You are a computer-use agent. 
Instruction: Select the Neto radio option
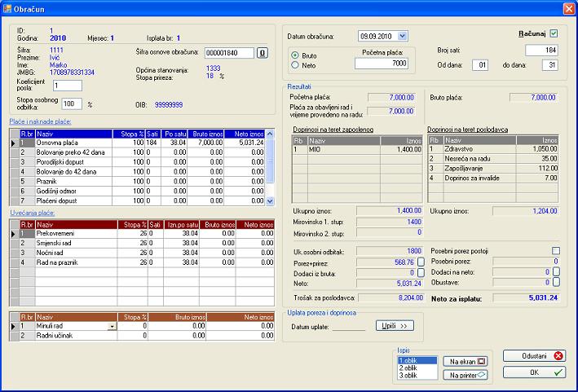point(296,65)
